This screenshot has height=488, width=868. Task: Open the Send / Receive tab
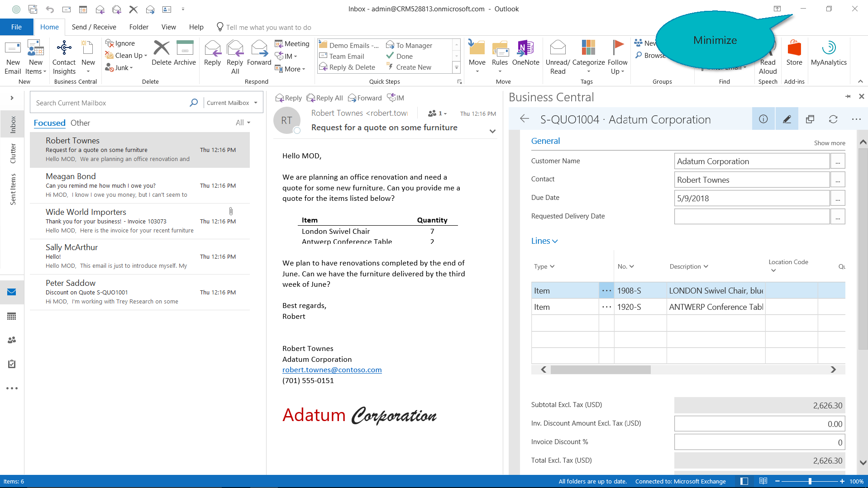[x=94, y=27]
